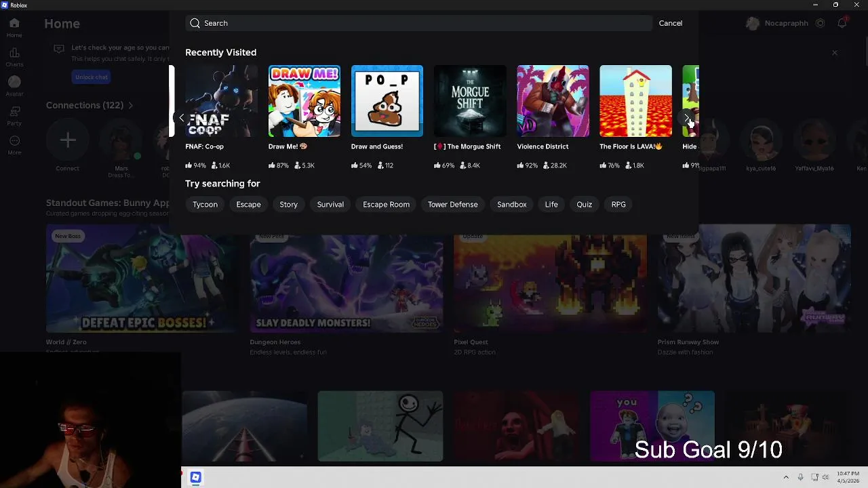This screenshot has width=868, height=488.
Task: Click the search magnifier icon
Action: click(195, 23)
